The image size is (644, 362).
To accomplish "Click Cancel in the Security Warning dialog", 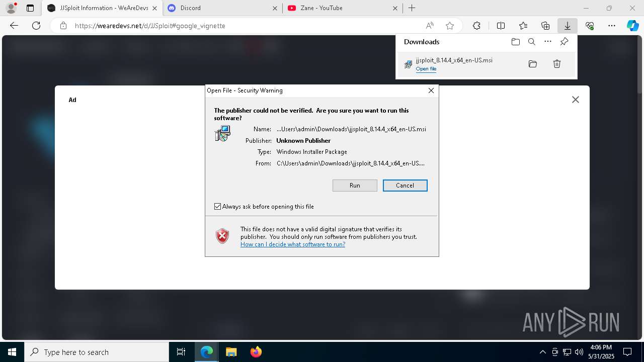I will pos(405,186).
